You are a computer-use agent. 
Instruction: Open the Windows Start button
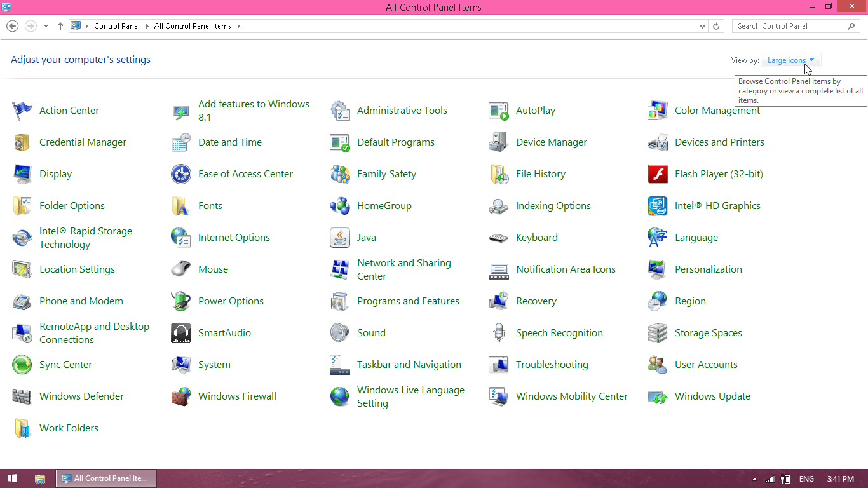click(12, 479)
